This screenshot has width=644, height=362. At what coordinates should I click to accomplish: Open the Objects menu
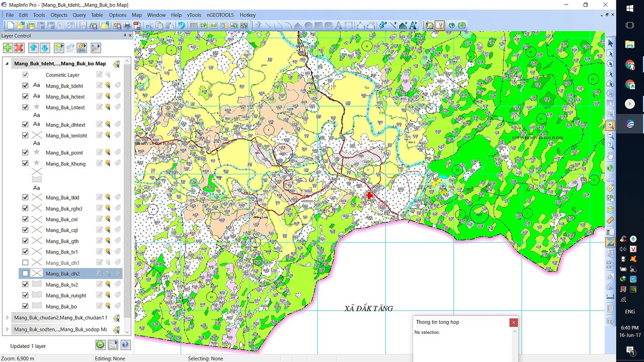point(59,15)
